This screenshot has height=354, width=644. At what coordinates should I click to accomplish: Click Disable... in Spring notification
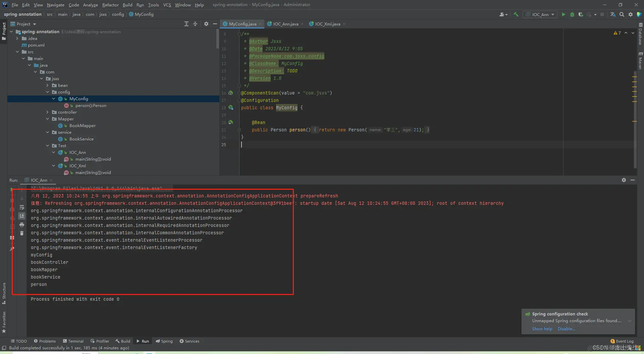(x=566, y=329)
